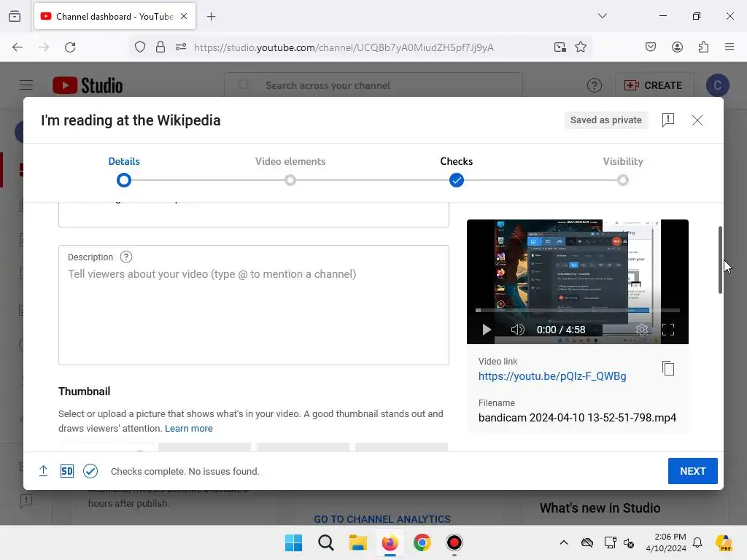Open the Details step
This screenshot has width=747, height=560.
coord(124,161)
